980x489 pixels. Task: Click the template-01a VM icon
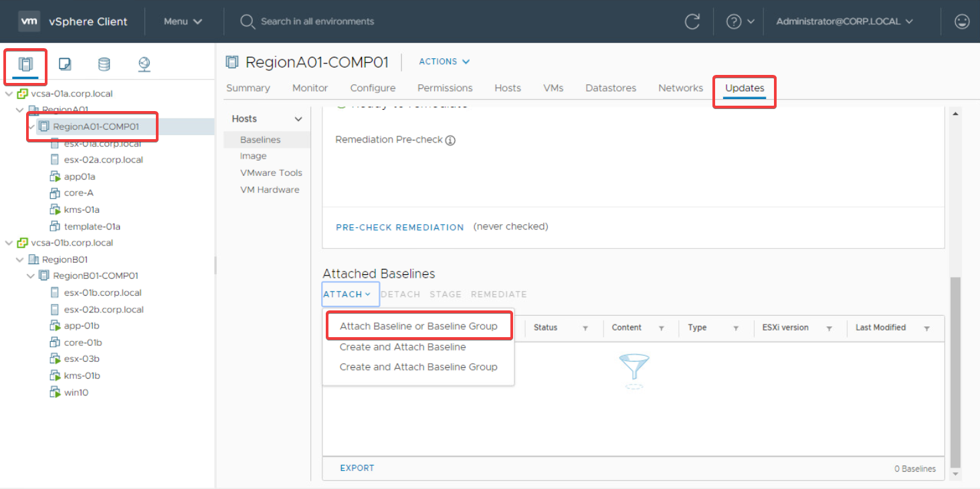pyautogui.click(x=55, y=227)
